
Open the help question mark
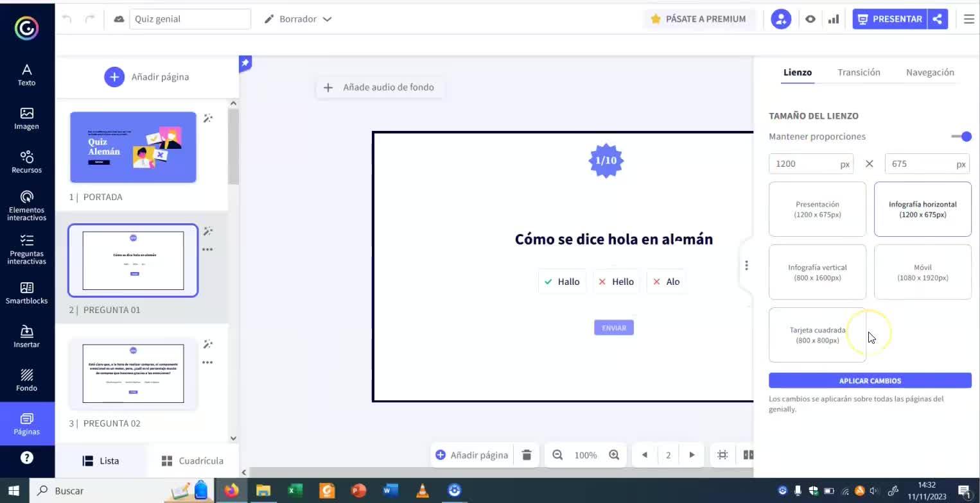(27, 457)
